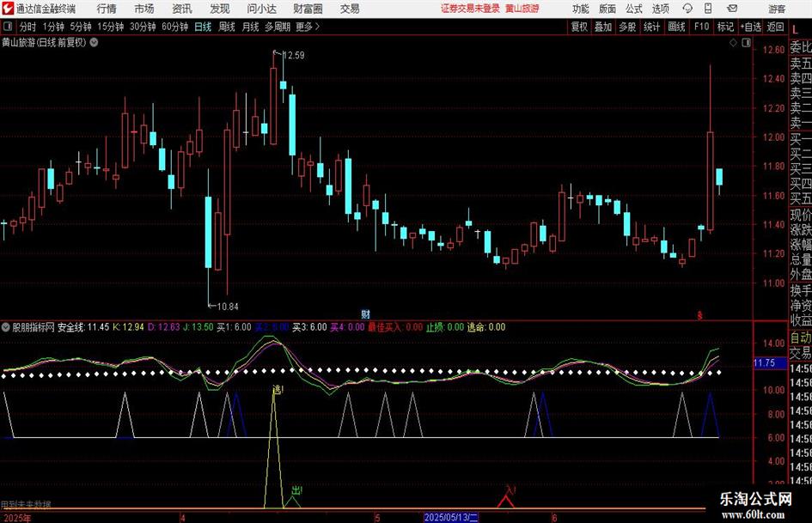
Task: Open the 股朋指标网 indicator settings circle icon
Action: [x=6, y=326]
